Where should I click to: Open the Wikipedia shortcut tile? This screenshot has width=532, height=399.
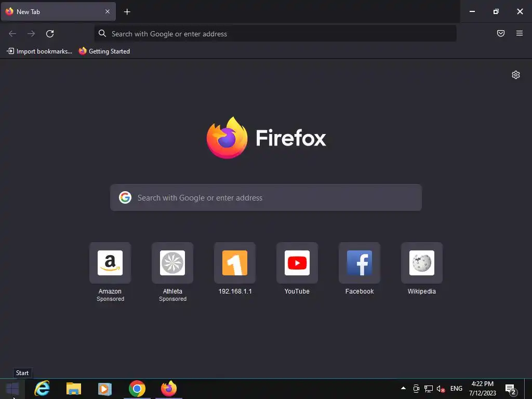[x=422, y=263]
